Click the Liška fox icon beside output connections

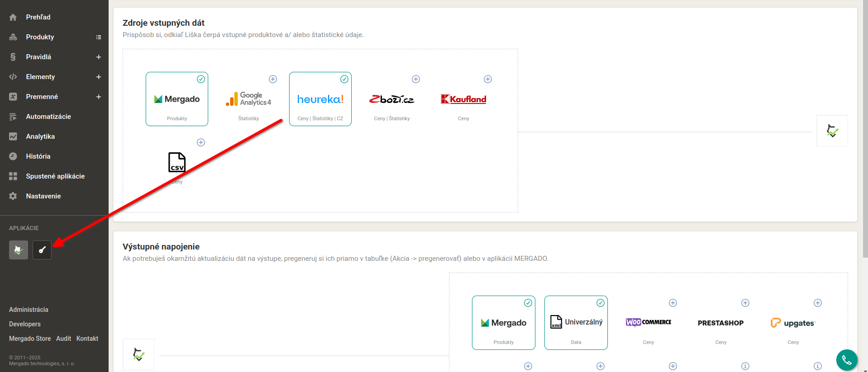[x=138, y=354]
